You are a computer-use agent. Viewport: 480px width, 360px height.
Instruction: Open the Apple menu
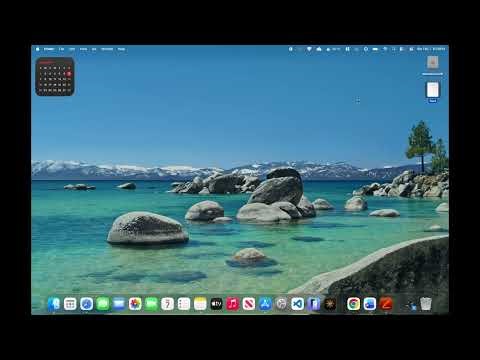click(x=38, y=49)
